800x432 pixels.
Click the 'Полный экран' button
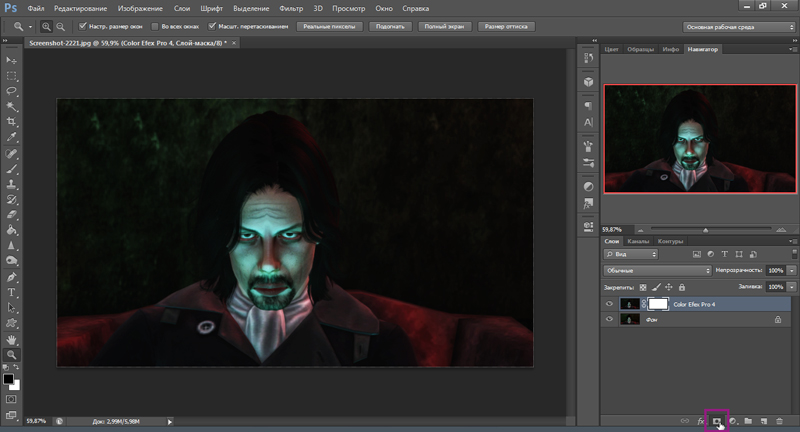point(444,27)
